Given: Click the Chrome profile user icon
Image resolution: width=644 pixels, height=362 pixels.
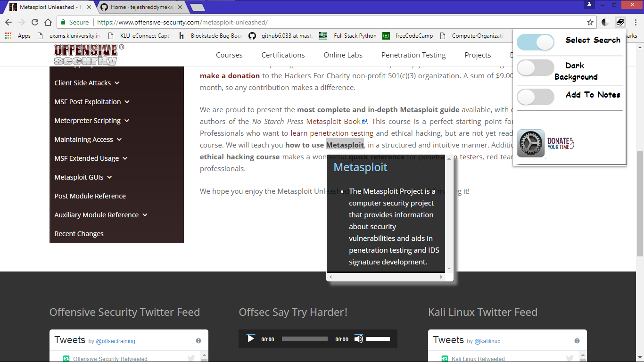Looking at the screenshot, I should (589, 4).
